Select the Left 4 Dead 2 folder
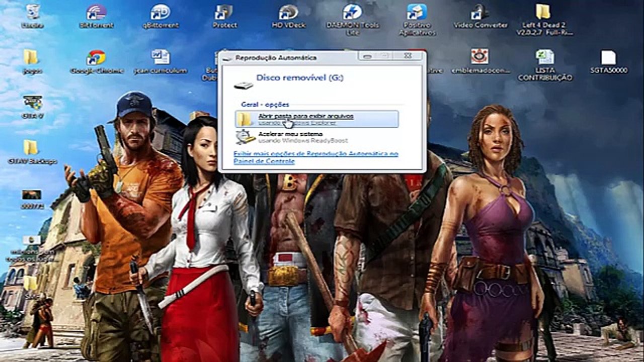644x362 pixels. click(x=544, y=19)
